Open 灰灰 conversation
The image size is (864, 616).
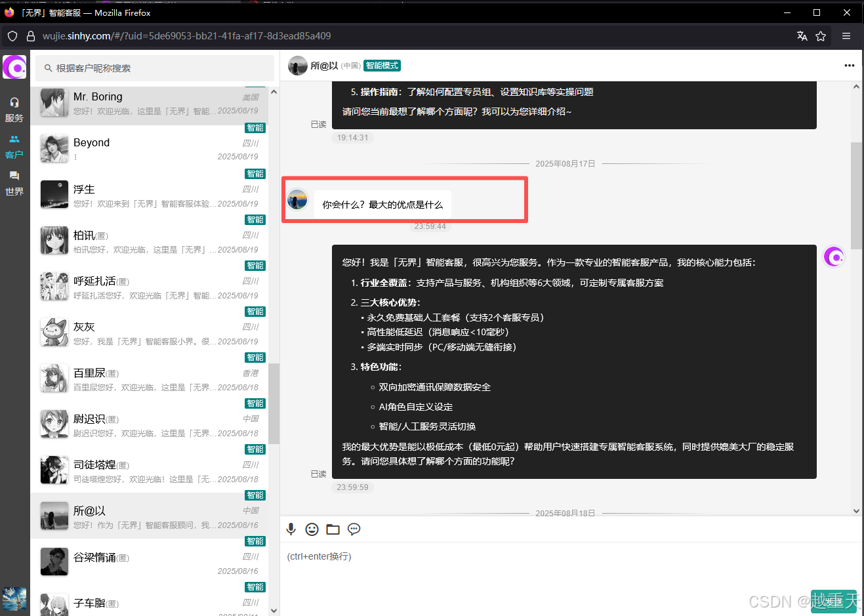pyautogui.click(x=149, y=333)
